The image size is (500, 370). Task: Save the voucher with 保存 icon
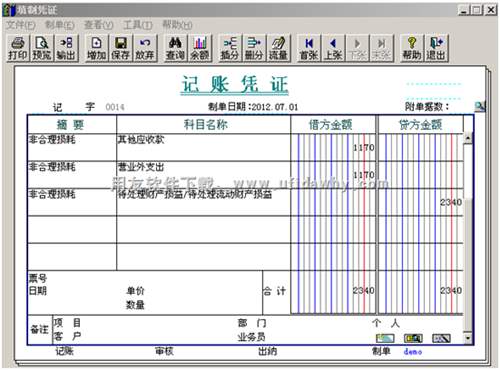coord(120,48)
